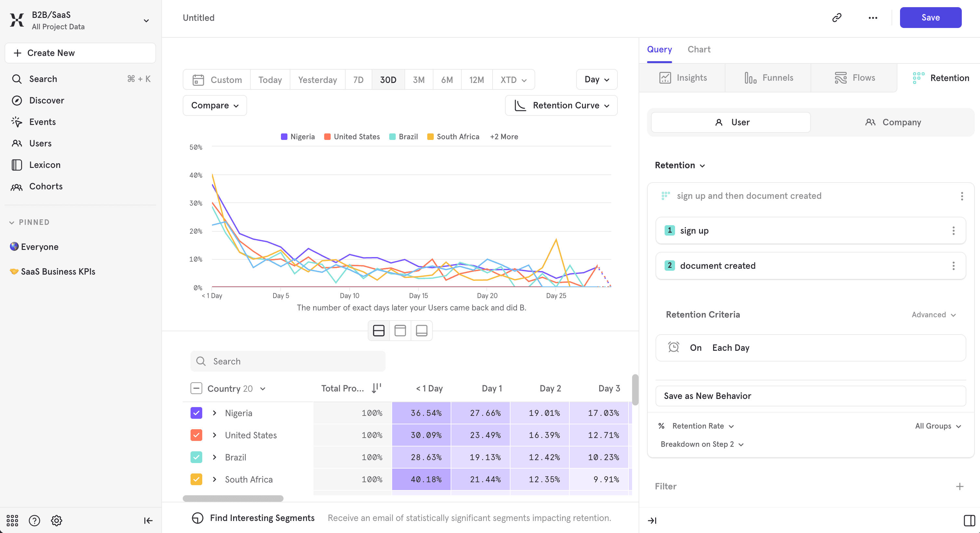Open the Compare dropdown
The image size is (980, 533).
click(x=215, y=105)
